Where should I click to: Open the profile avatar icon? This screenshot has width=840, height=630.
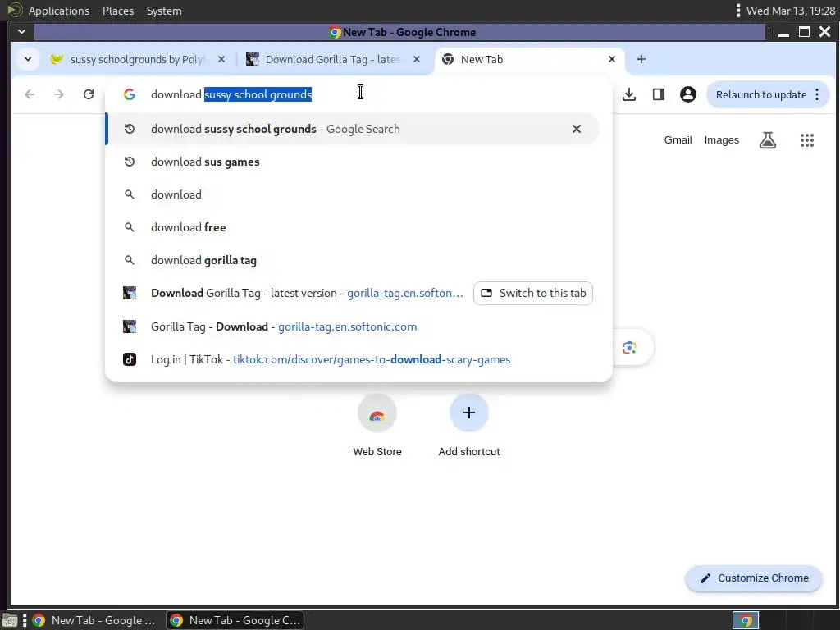[688, 94]
